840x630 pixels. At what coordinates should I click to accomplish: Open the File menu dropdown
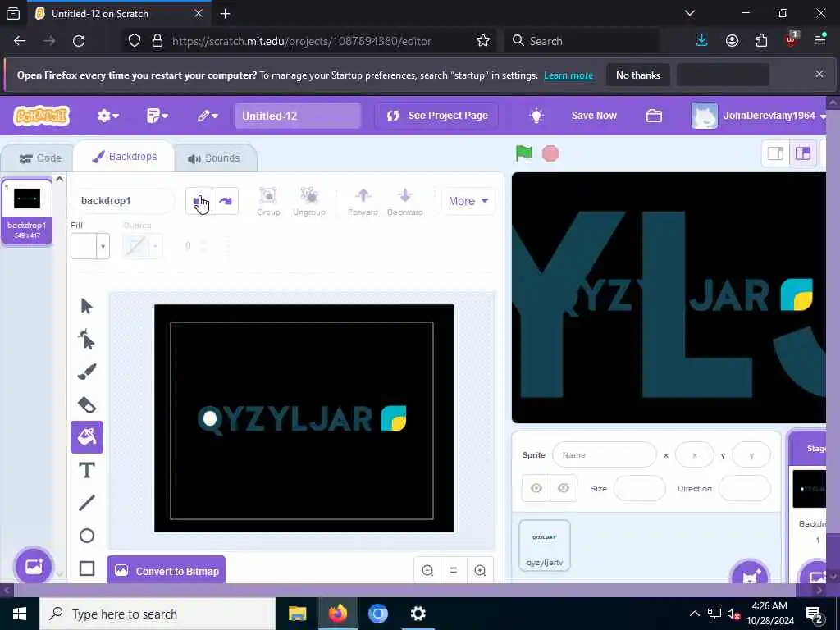(x=157, y=116)
